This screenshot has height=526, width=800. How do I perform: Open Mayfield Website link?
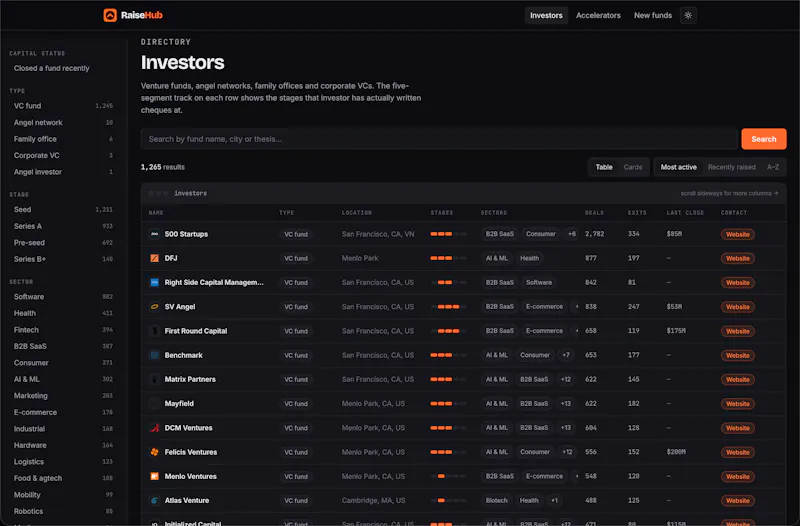point(737,404)
